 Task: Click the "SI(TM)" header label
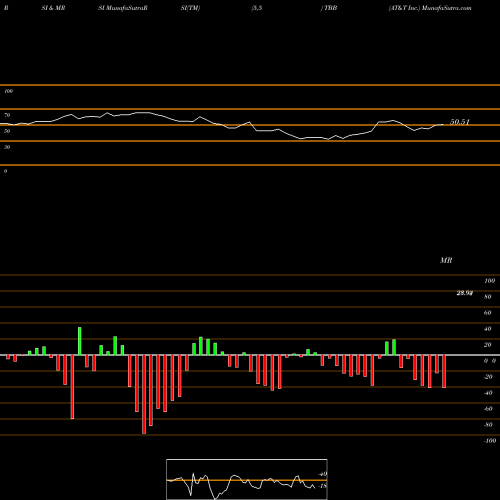[x=190, y=8]
